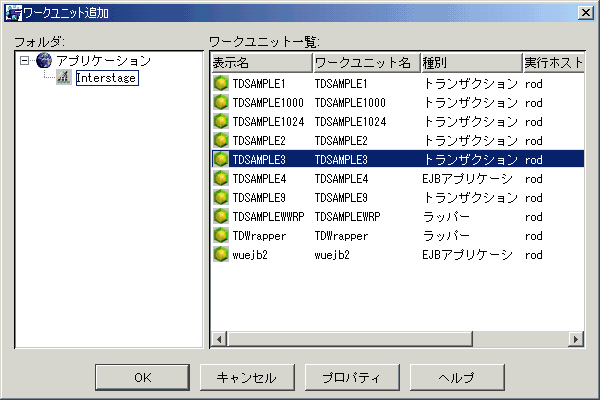Confirm with the OK button

(142, 377)
